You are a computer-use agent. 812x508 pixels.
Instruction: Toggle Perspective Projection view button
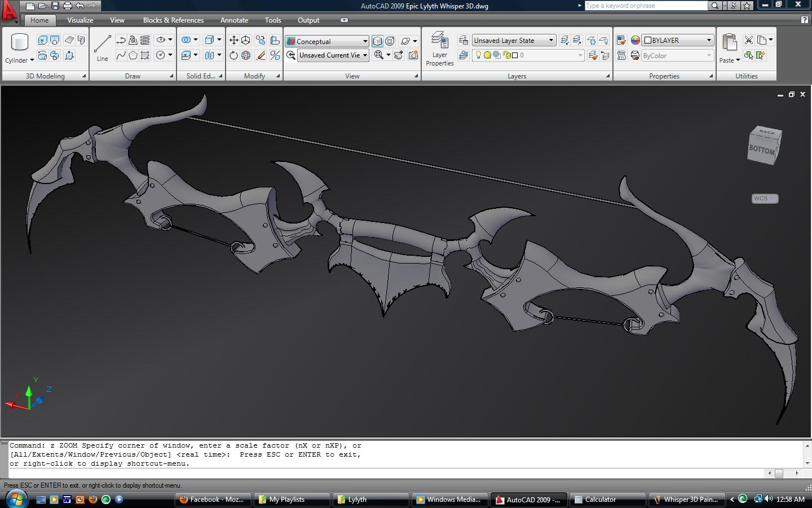pos(390,41)
